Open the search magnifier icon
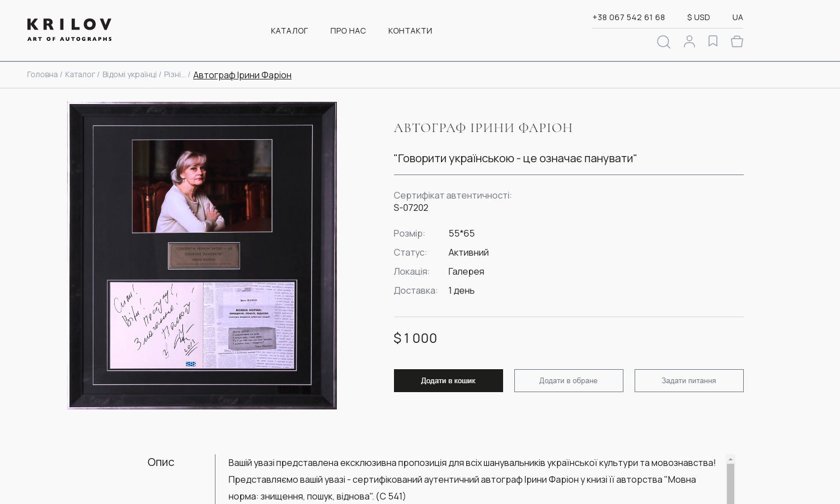Image resolution: width=840 pixels, height=504 pixels. (x=664, y=42)
